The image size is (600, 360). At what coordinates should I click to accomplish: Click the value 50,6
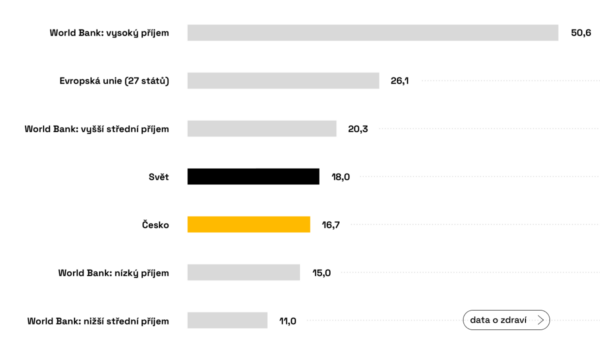(x=581, y=33)
